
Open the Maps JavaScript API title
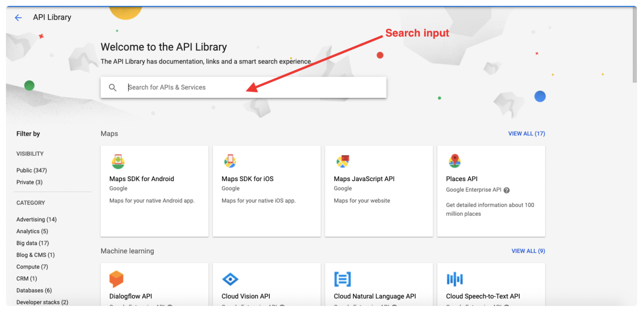coord(364,179)
